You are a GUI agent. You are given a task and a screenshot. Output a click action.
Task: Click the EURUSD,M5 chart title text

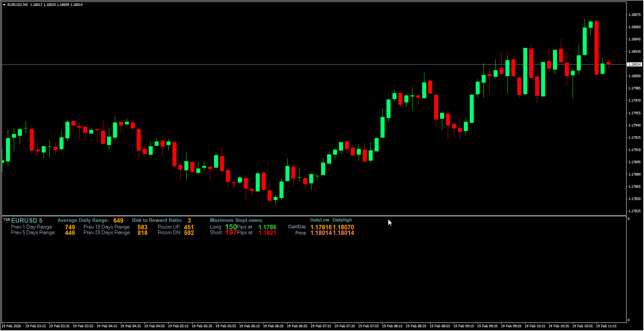17,5
